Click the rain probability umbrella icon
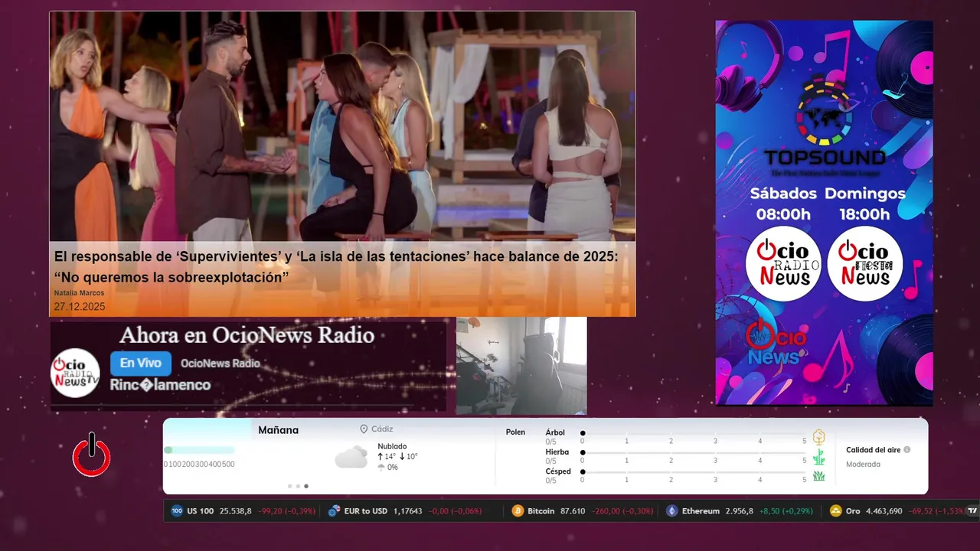The width and height of the screenshot is (980, 551). pyautogui.click(x=381, y=467)
